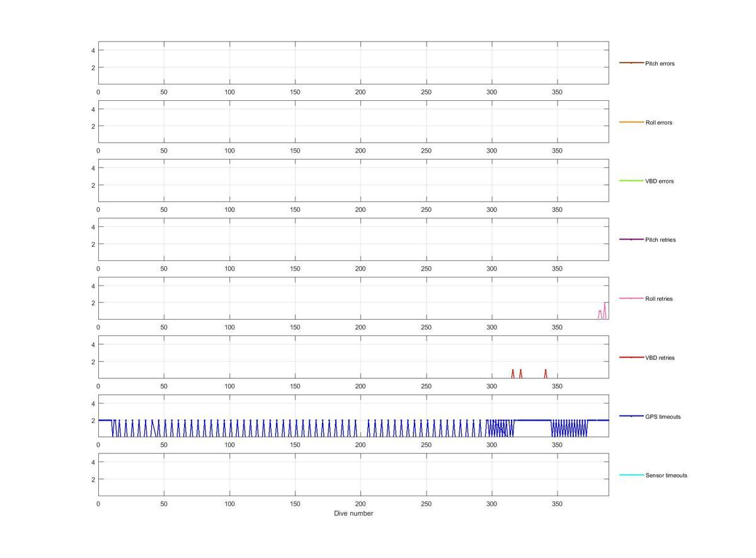Click the VBD retries legend label
Viewport: 756px width, 558px height.
660,357
